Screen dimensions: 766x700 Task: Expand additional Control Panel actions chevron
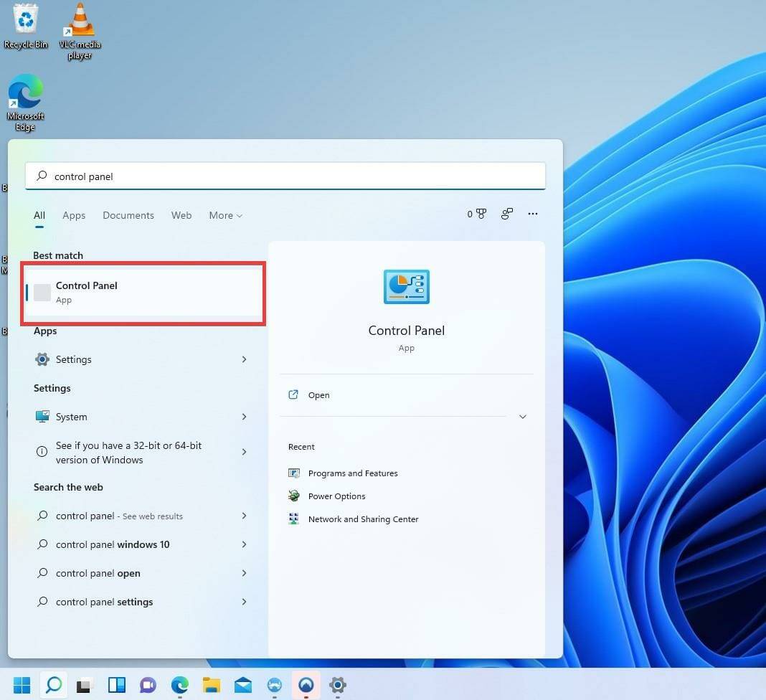(523, 416)
